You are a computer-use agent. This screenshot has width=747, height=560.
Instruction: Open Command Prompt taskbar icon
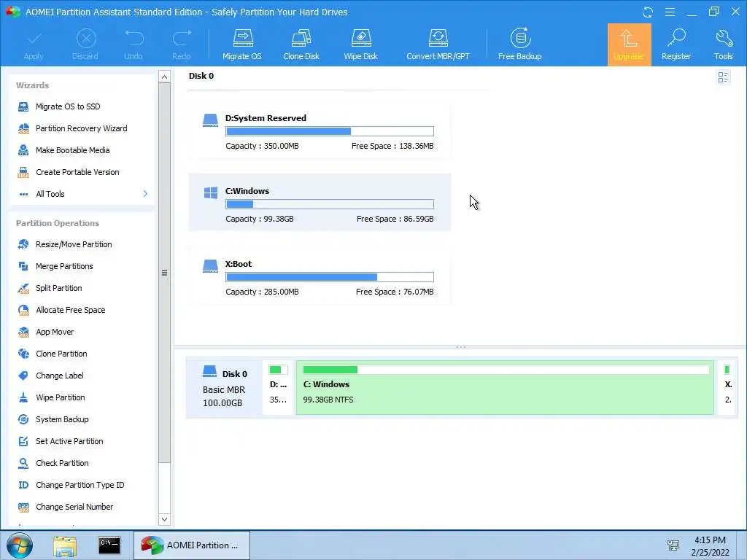tap(109, 545)
